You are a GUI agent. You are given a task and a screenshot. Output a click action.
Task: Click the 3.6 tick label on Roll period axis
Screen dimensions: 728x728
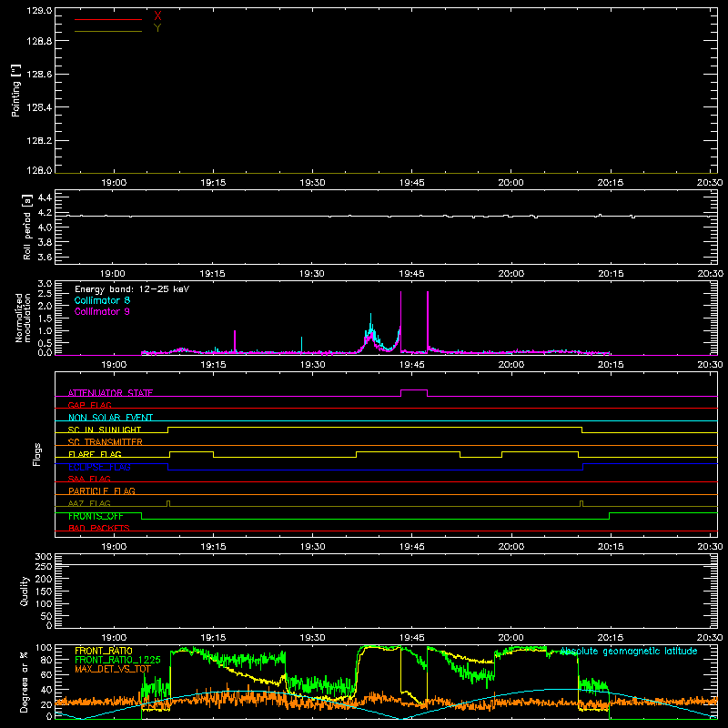pos(45,257)
